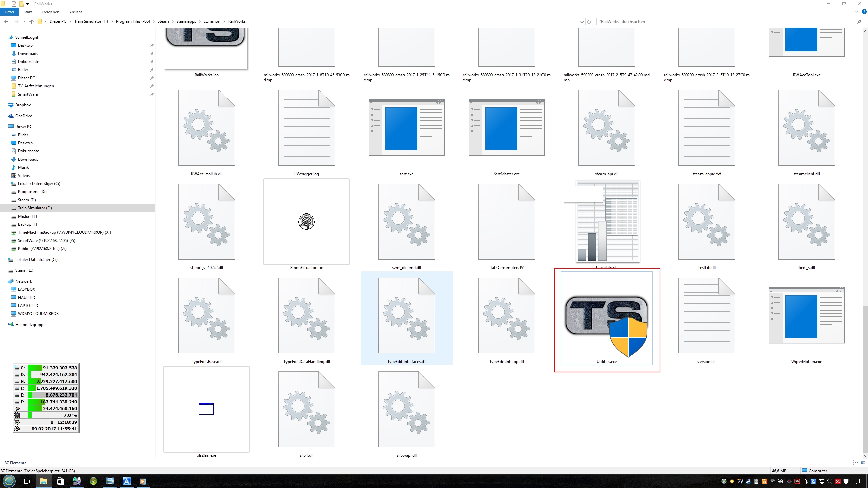Select the StringExtractor.exe file icon
This screenshot has width=868, height=488.
(306, 222)
